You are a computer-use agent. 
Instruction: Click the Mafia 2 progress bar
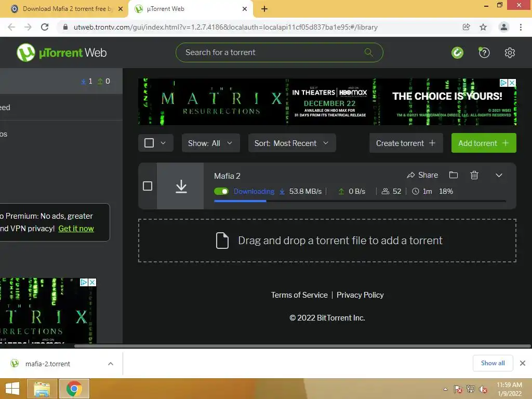[x=360, y=201]
